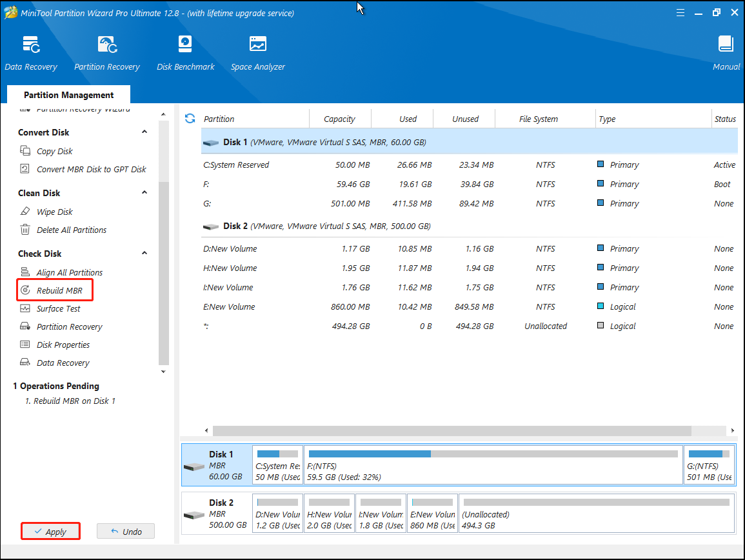Undo the pending operation
745x560 pixels.
[125, 531]
